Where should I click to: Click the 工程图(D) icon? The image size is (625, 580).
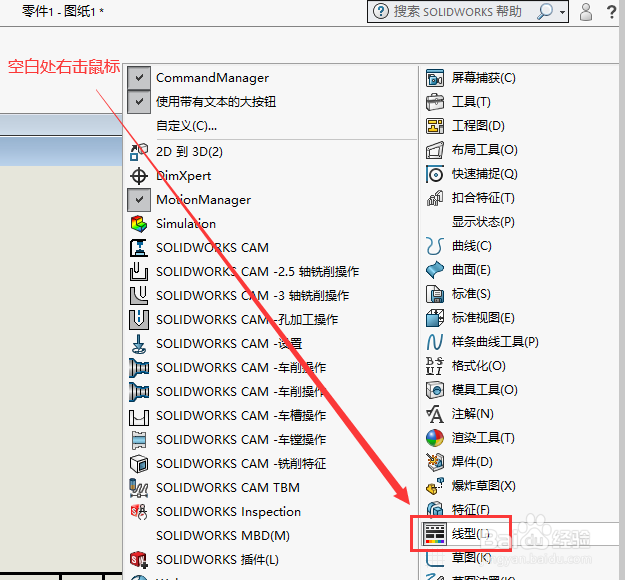pyautogui.click(x=435, y=126)
